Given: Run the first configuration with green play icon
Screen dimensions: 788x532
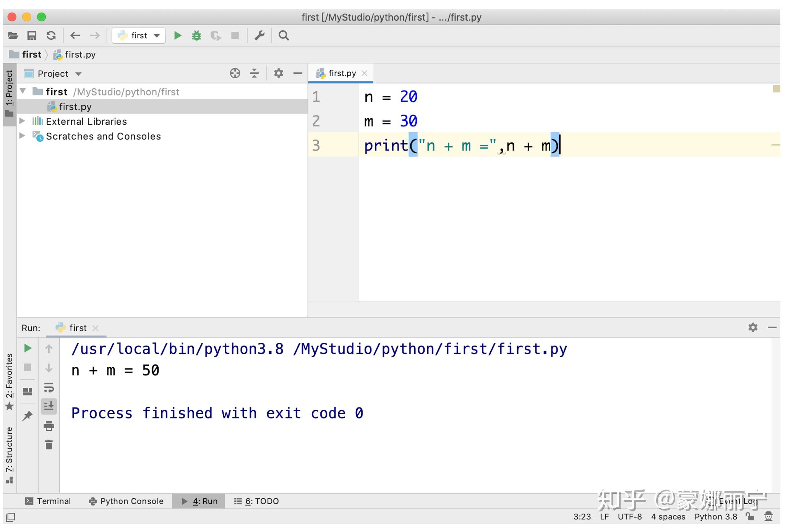Looking at the screenshot, I should tap(178, 35).
